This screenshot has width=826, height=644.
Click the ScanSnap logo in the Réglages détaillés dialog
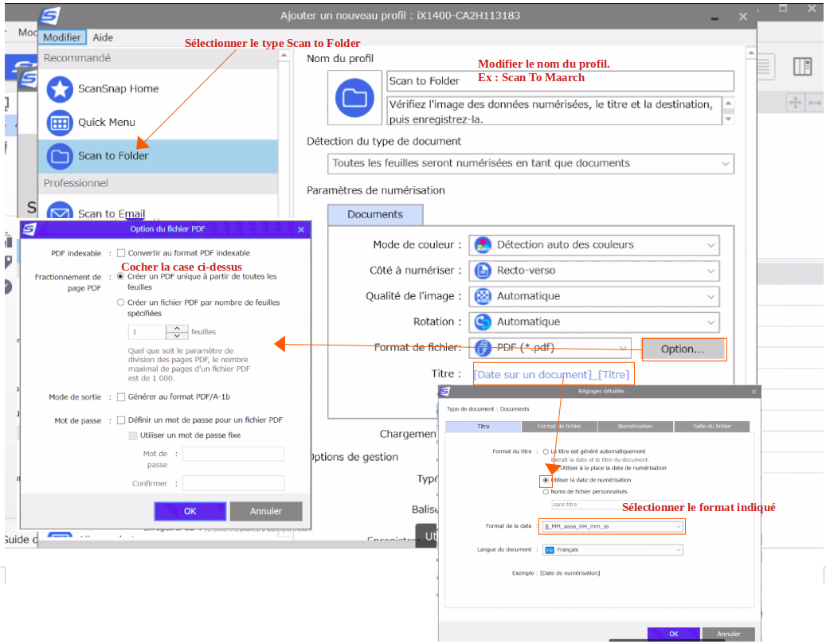444,391
